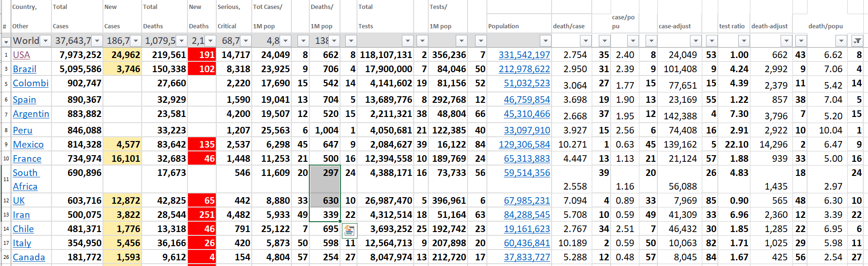The width and height of the screenshot is (868, 266).
Task: Click USA population link 331,542,197
Action: [x=524, y=55]
